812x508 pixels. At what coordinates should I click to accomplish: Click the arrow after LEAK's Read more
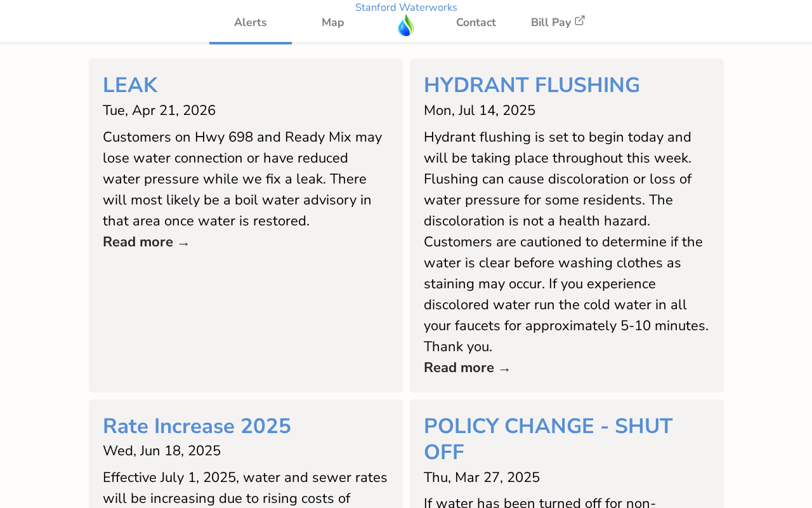(x=183, y=243)
